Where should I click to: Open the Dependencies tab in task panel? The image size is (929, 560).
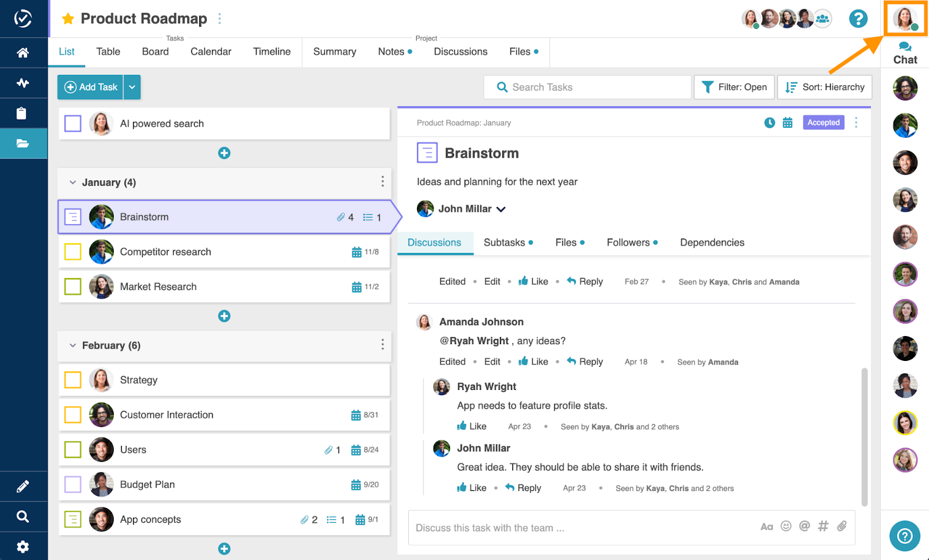(712, 243)
